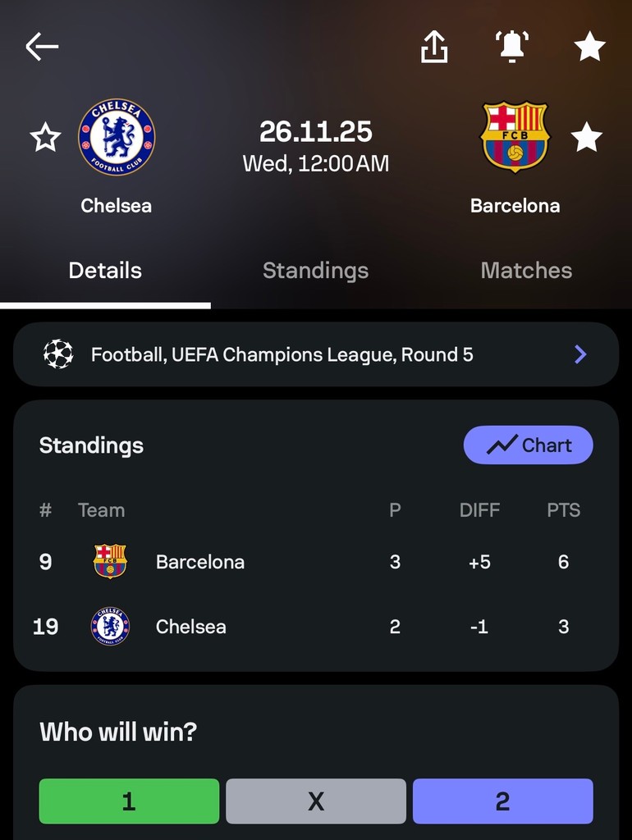Share this match via share icon
The height and width of the screenshot is (840, 632).
click(x=434, y=47)
